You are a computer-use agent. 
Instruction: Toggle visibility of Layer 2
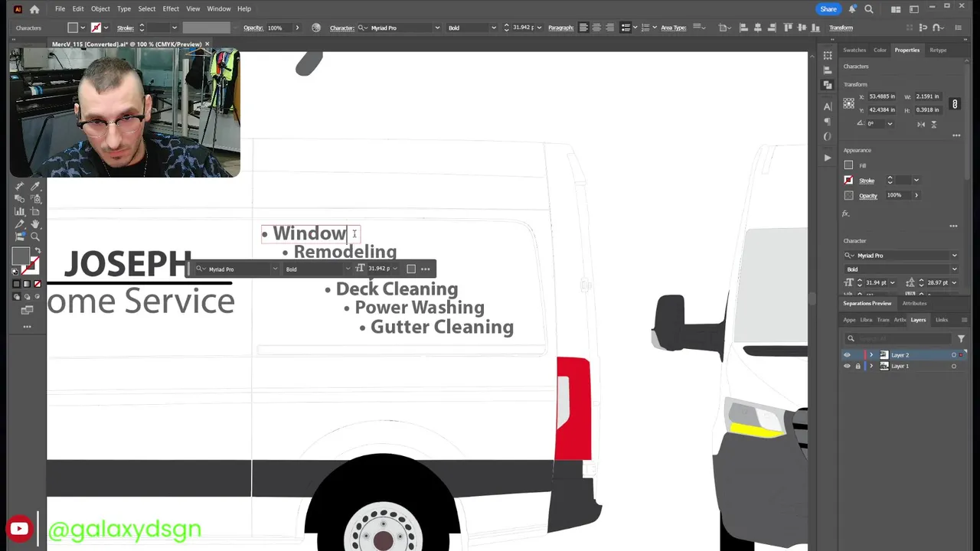click(847, 355)
